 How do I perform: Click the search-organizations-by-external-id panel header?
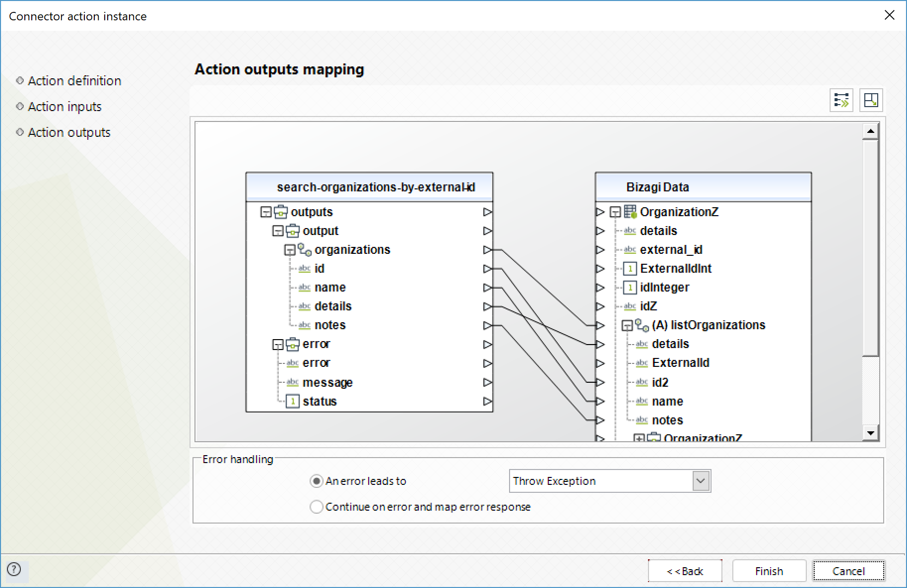[x=370, y=187]
